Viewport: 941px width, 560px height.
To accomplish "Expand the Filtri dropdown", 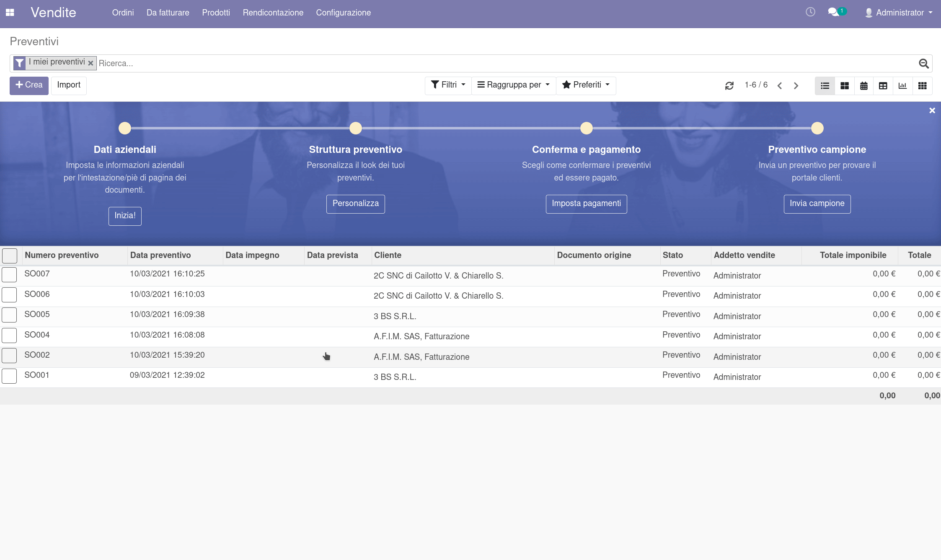I will (x=448, y=85).
